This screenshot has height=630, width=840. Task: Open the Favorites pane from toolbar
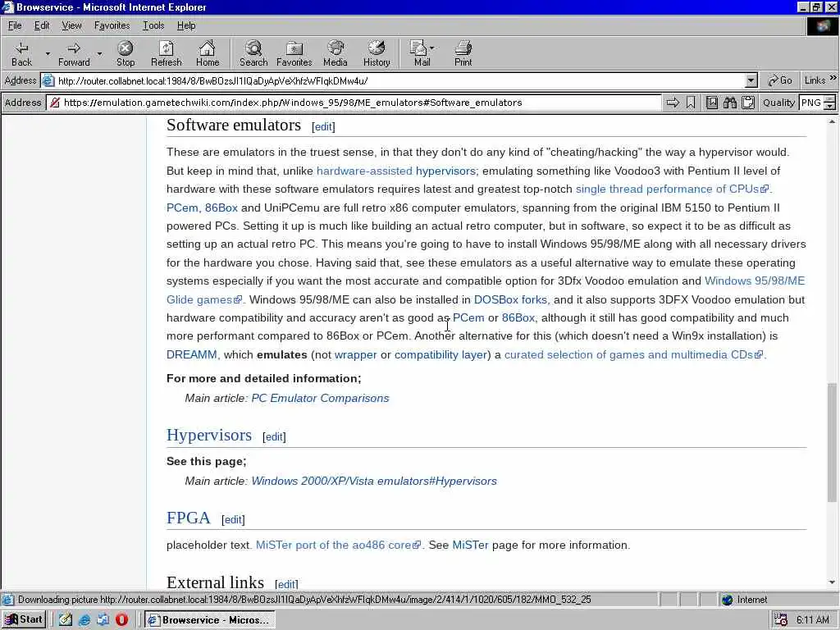[x=294, y=53]
